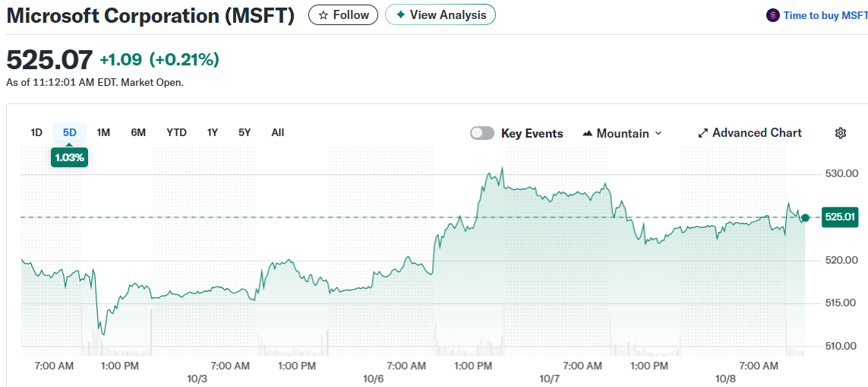The width and height of the screenshot is (868, 387).
Task: Show the YTD chart range
Action: (176, 132)
